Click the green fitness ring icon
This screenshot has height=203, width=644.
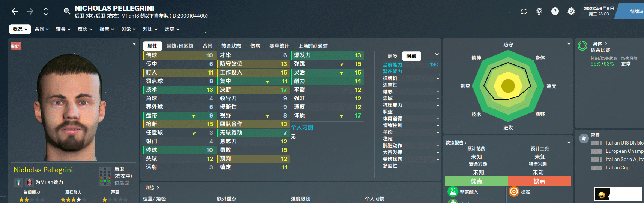coord(582,46)
